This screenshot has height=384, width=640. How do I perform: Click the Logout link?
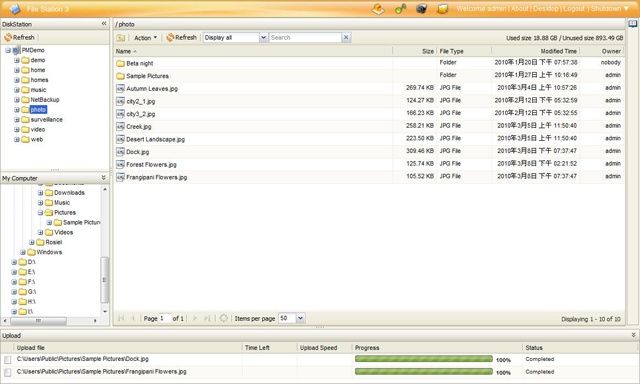coord(574,9)
